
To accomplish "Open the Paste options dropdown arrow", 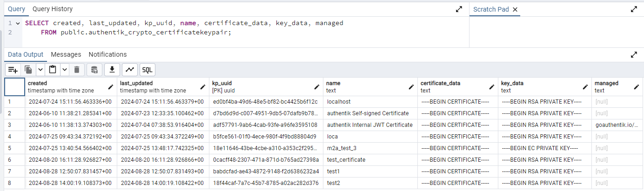I will pyautogui.click(x=64, y=70).
